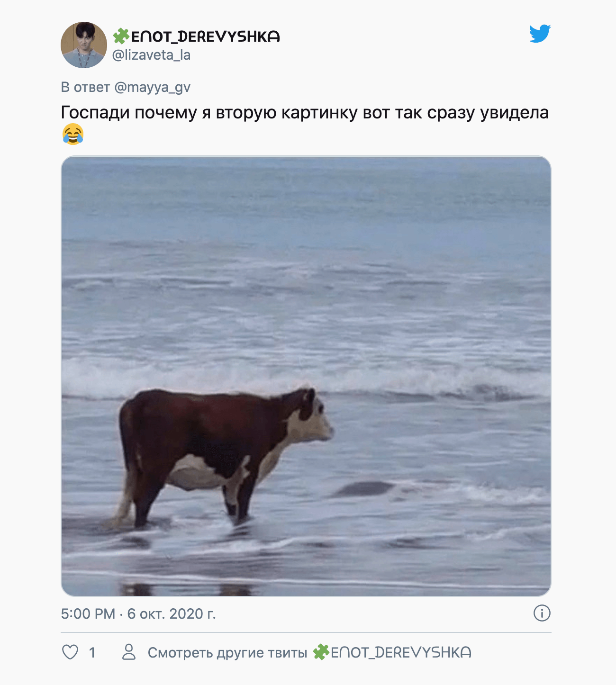
Task: Click green puzzle emoji beside header display name
Action: (121, 36)
